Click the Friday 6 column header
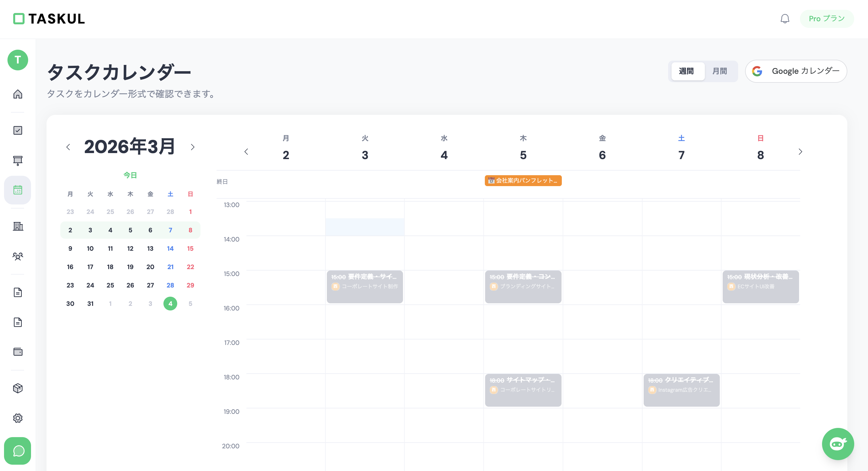The height and width of the screenshot is (471, 868). (602, 148)
